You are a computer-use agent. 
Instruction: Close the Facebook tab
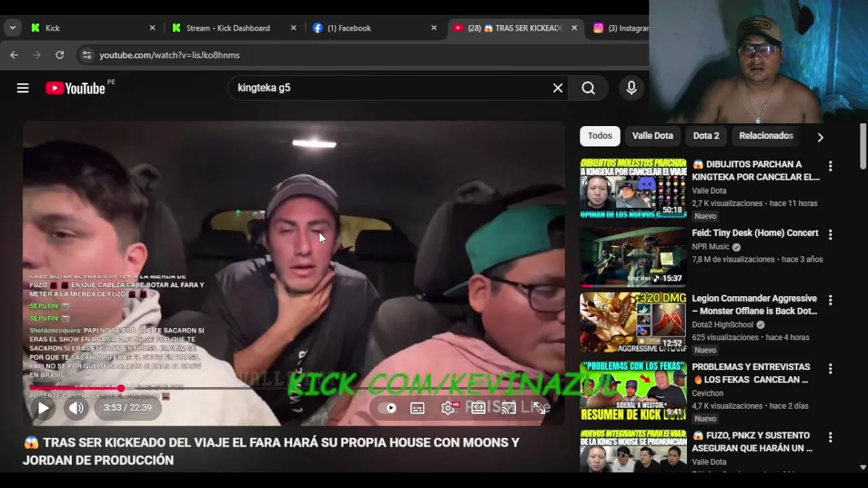tap(433, 28)
